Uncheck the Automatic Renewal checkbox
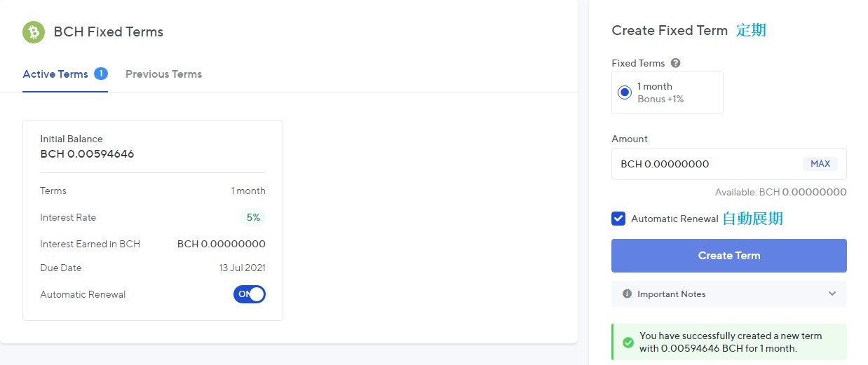The width and height of the screenshot is (868, 365). click(618, 219)
